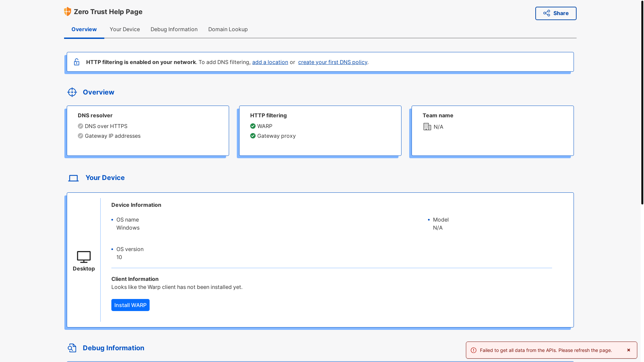The width and height of the screenshot is (644, 362).
Task: Click the 'Desktop' device type label
Action: click(84, 268)
